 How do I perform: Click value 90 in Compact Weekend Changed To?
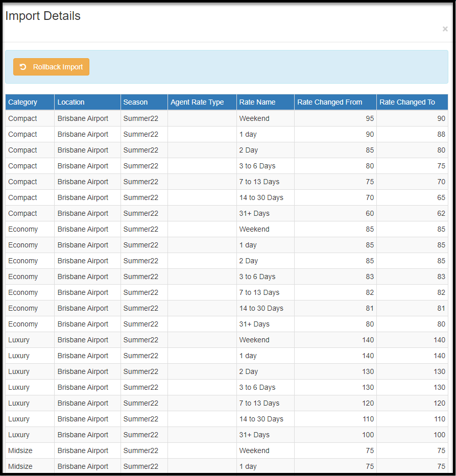pos(441,118)
